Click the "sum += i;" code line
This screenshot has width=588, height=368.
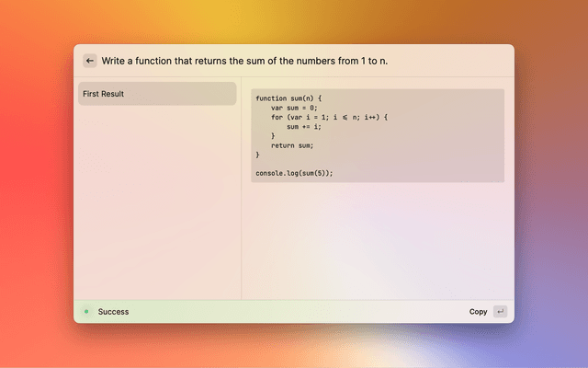[x=304, y=127]
